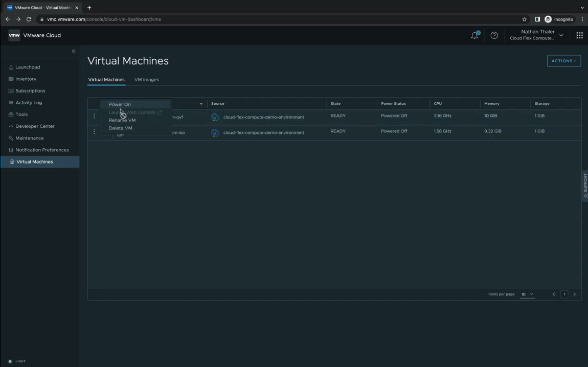Click the Activity Log list icon
588x367 pixels.
[x=11, y=103]
